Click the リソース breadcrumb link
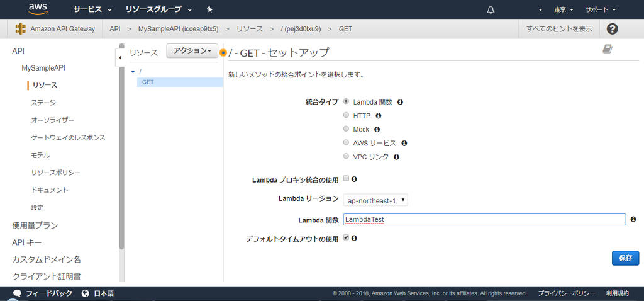The width and height of the screenshot is (644, 301). [x=249, y=29]
